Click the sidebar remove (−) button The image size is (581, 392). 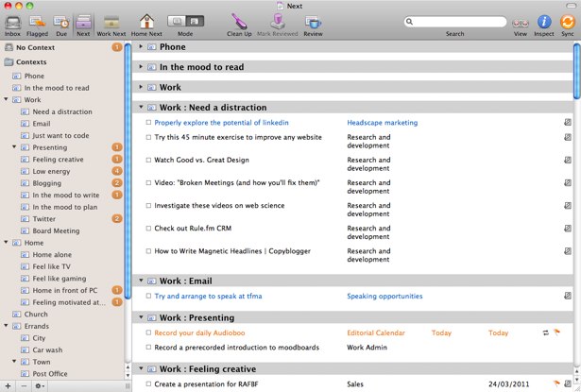[x=24, y=386]
